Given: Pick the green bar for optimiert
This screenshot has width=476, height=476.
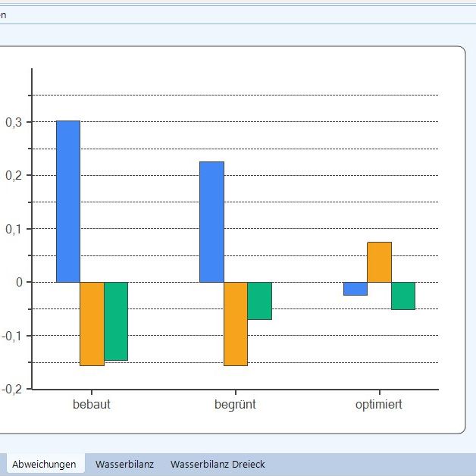Looking at the screenshot, I should (x=403, y=296).
